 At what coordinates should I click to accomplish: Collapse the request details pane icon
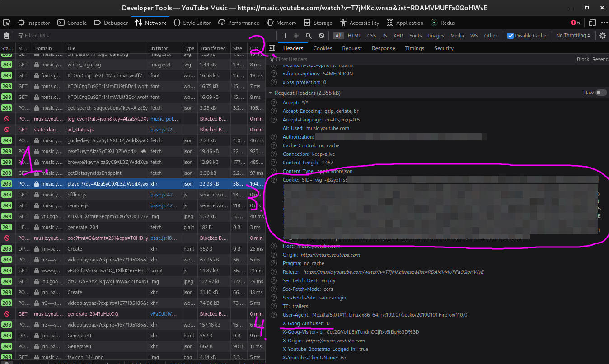coord(272,48)
